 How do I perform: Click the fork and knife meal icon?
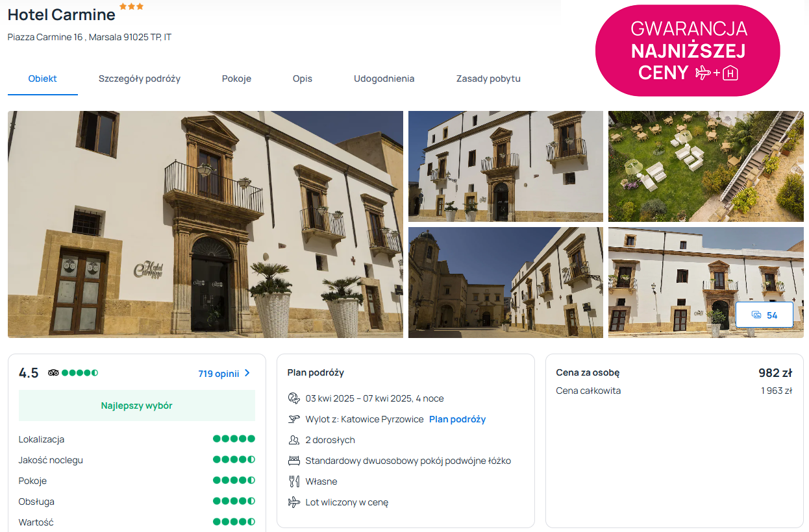pyautogui.click(x=293, y=481)
